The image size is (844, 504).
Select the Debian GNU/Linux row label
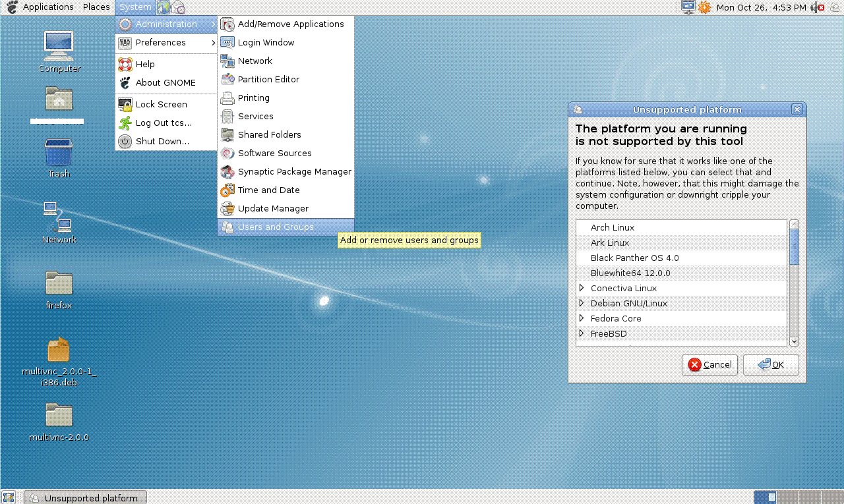(629, 304)
